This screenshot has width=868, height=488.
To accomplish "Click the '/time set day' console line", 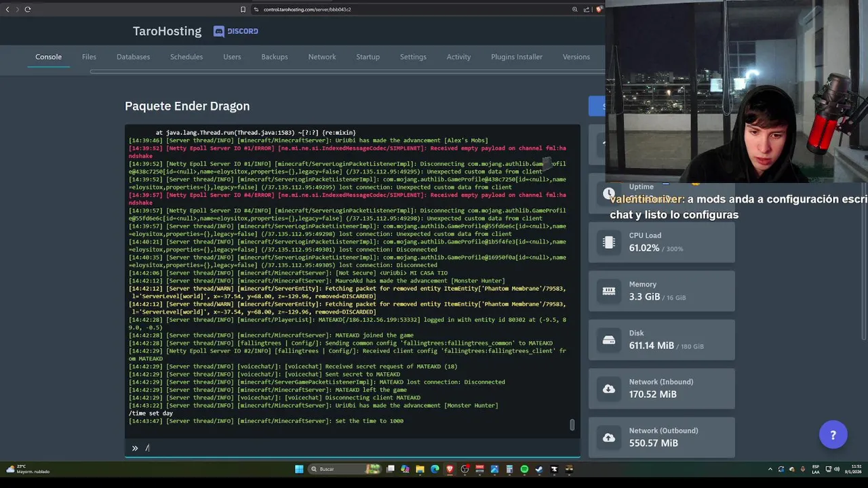I will click(x=151, y=413).
